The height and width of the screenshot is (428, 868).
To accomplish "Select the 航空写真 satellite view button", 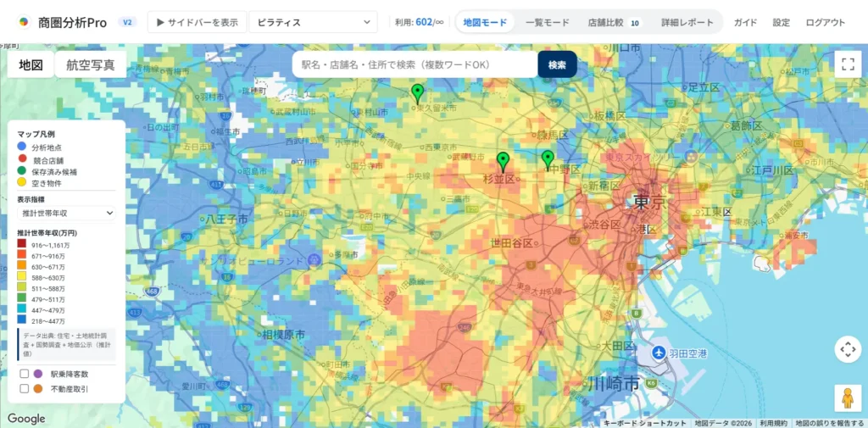I will point(91,64).
